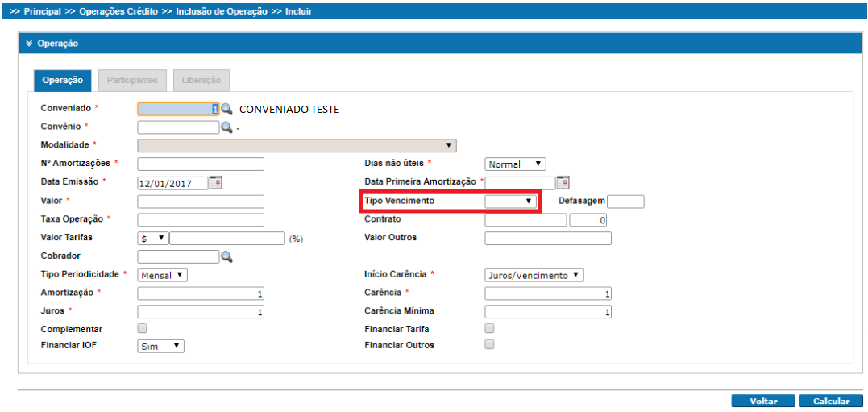This screenshot has height=412, width=868.
Task: Open the Início Carência dropdown
Action: 534,275
